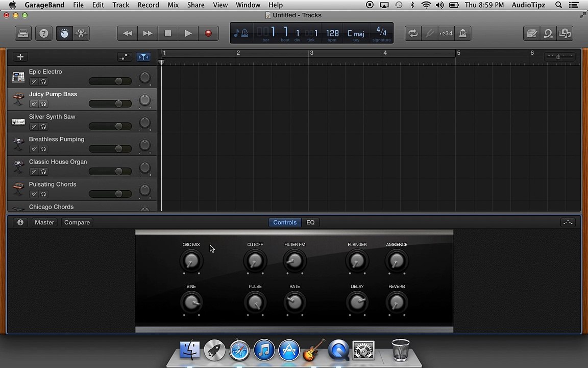Image resolution: width=588 pixels, height=368 pixels.
Task: Click the Play transport button
Action: [188, 33]
